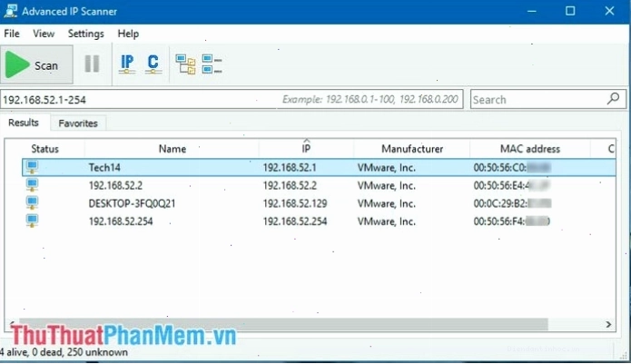Open the View menu
631x364 pixels.
44,34
